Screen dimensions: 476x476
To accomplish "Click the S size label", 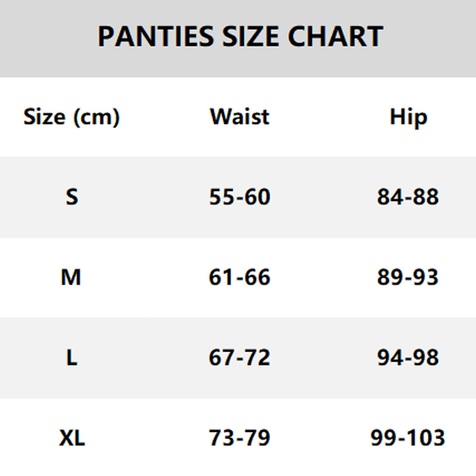I will (x=71, y=196).
